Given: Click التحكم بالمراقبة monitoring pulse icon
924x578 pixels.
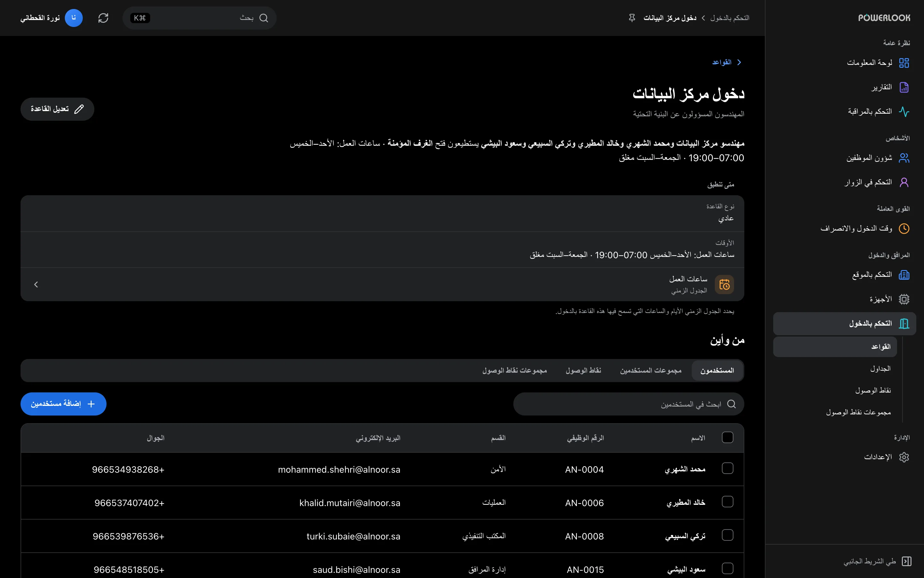Looking at the screenshot, I should point(904,112).
